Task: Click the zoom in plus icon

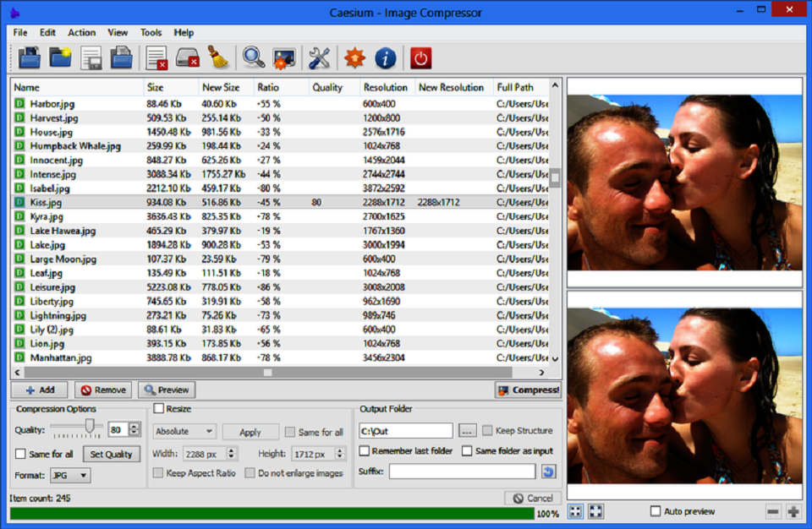Action: [793, 512]
